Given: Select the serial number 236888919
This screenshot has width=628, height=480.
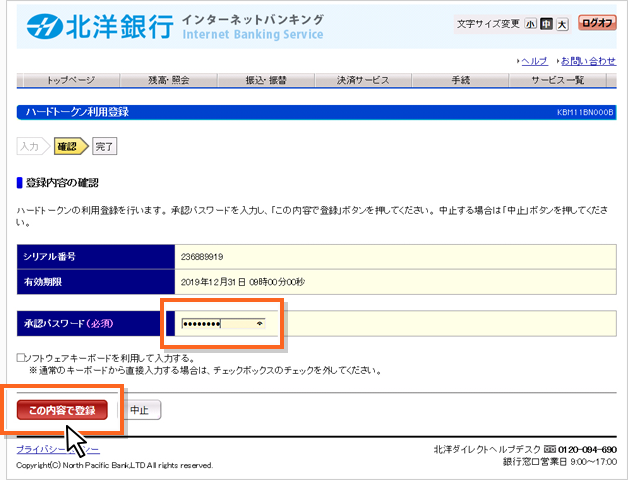Looking at the screenshot, I should (202, 257).
